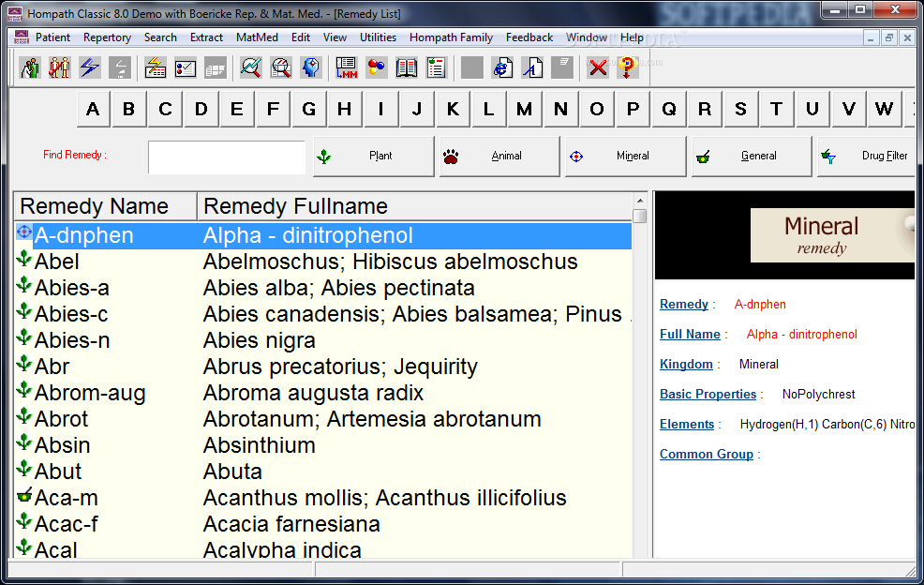Jump to remedies starting with A
This screenshot has height=585, width=924.
pyautogui.click(x=93, y=109)
